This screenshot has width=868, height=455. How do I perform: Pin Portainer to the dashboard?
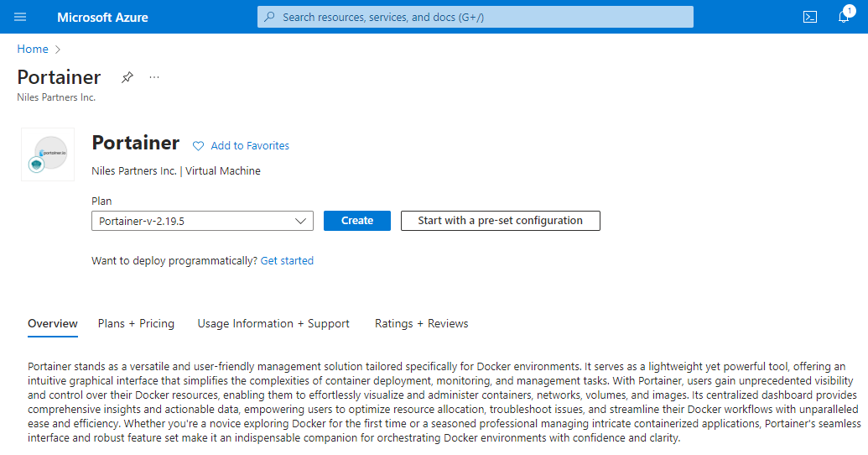coord(127,77)
